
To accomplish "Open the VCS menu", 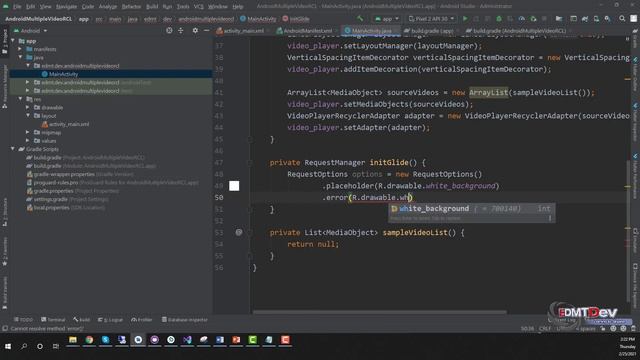I will pyautogui.click(x=199, y=7).
